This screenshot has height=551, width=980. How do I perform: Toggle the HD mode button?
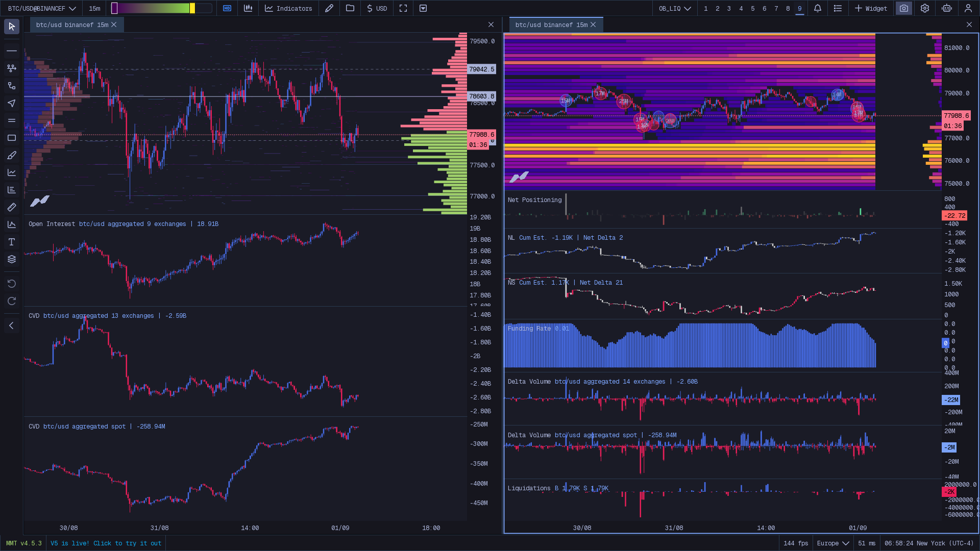227,8
